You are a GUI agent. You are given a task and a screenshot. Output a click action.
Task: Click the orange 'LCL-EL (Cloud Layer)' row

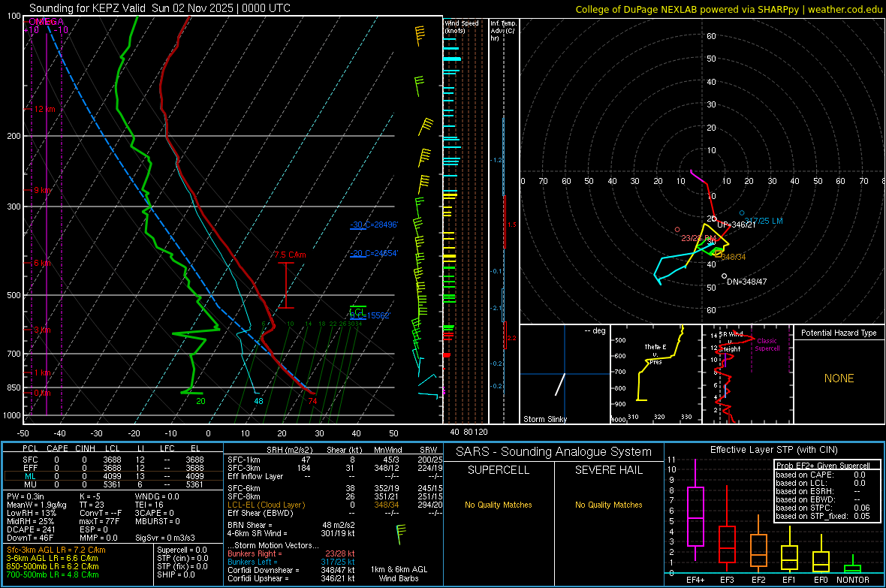pyautogui.click(x=335, y=505)
